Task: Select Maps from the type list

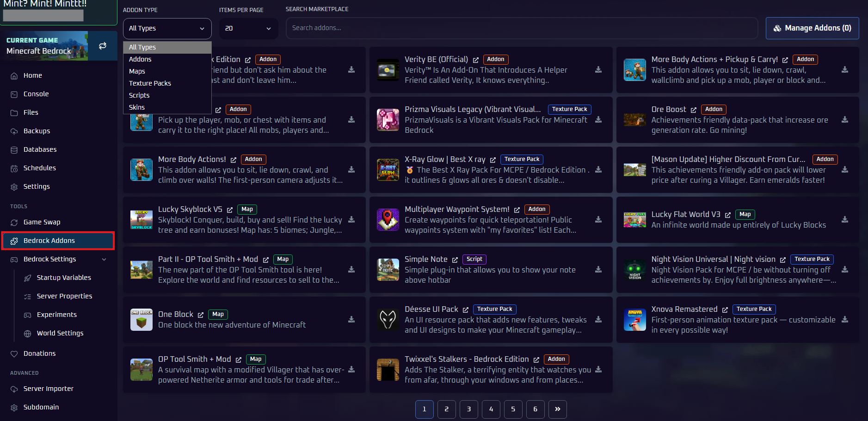Action: (x=167, y=71)
